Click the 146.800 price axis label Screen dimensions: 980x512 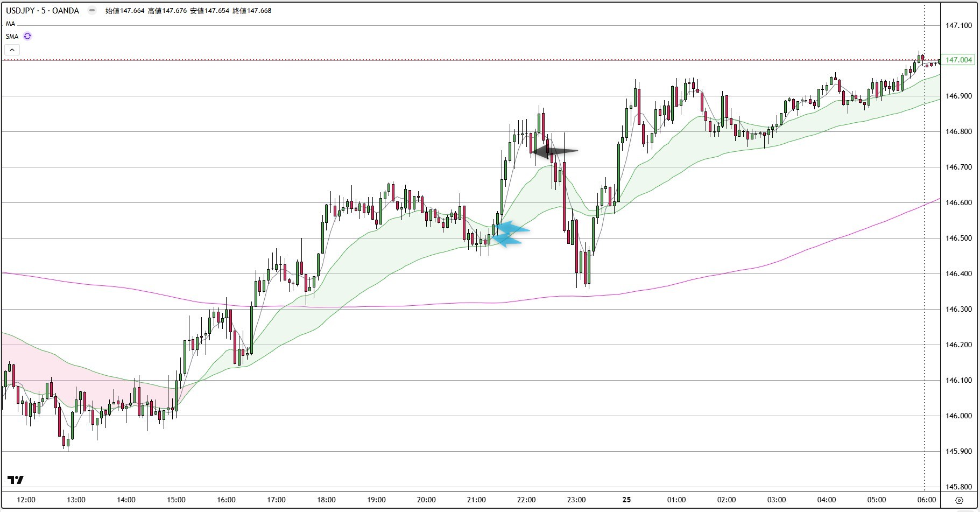(x=959, y=131)
